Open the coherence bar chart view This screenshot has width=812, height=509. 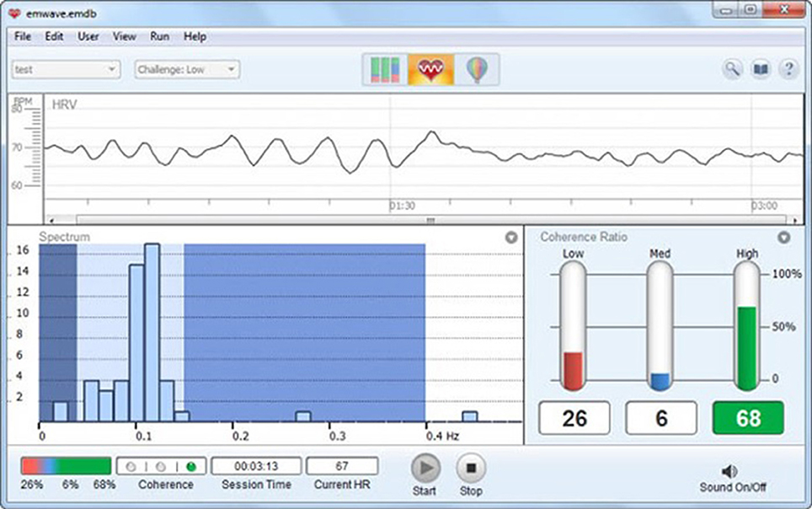click(385, 69)
